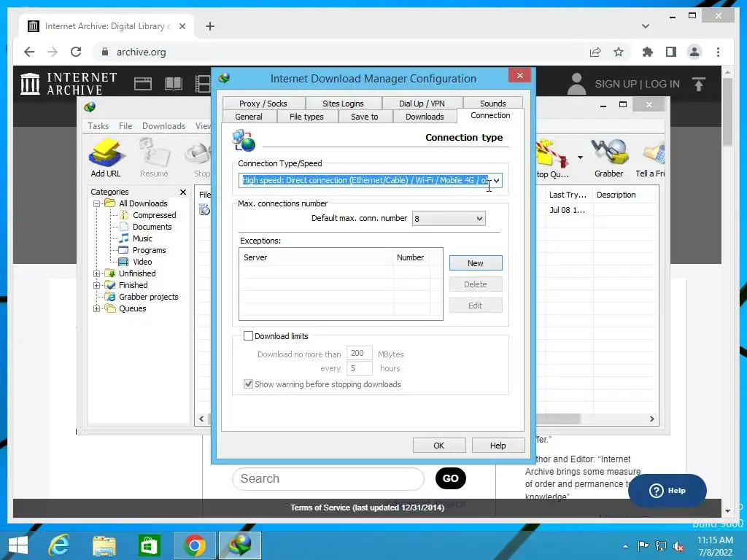This screenshot has height=560, width=747.
Task: Click Internet Archive logo
Action: point(69,84)
